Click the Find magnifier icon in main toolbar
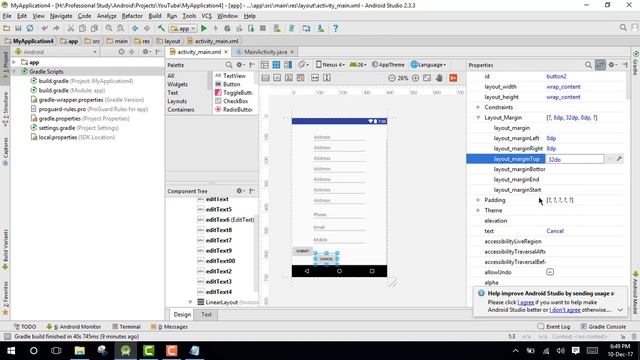 click(109, 28)
